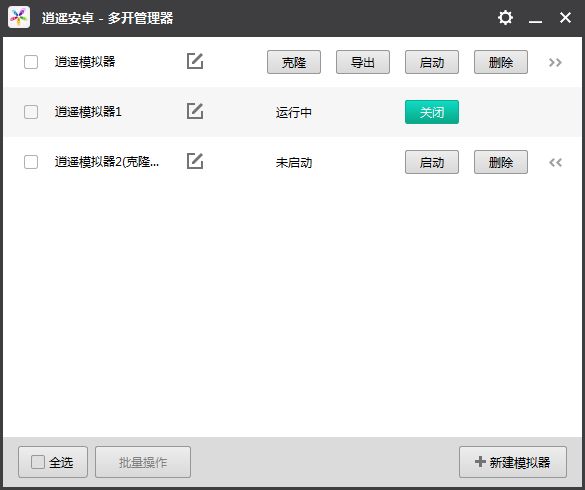Tick the checkbox for 逍遥模拟器

31,62
